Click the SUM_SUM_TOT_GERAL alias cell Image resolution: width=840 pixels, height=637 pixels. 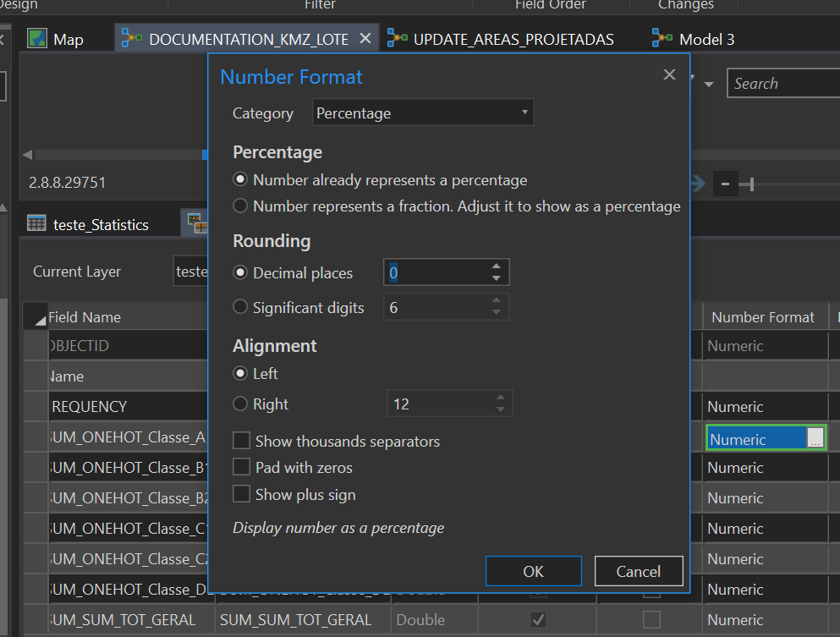pos(303,620)
